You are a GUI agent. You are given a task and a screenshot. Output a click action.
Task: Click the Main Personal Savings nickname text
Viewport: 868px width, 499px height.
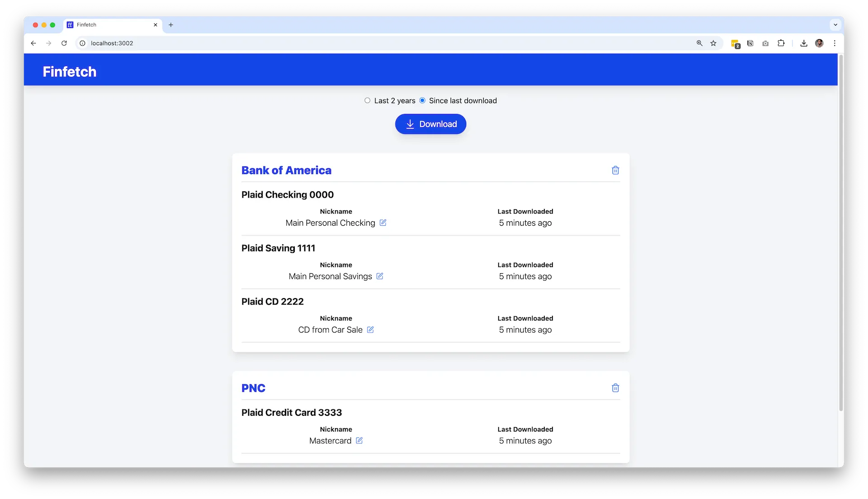click(x=330, y=276)
